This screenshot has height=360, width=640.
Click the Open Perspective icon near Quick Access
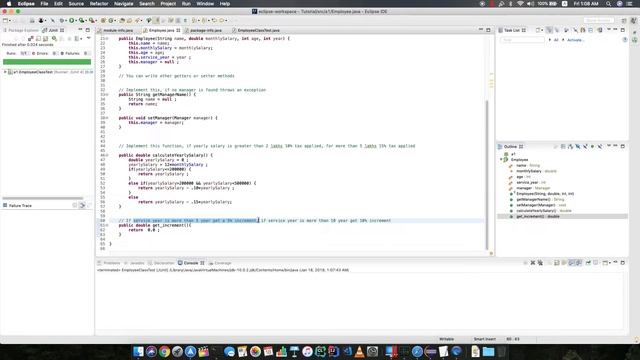[624, 20]
